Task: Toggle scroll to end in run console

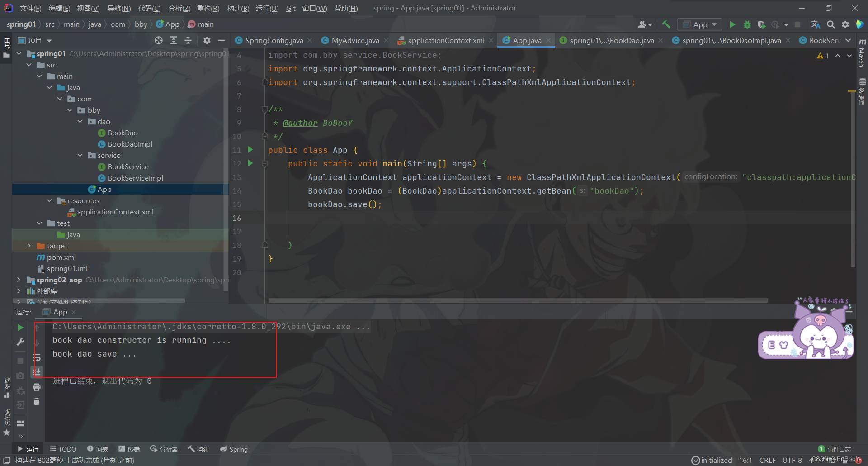Action: point(37,372)
